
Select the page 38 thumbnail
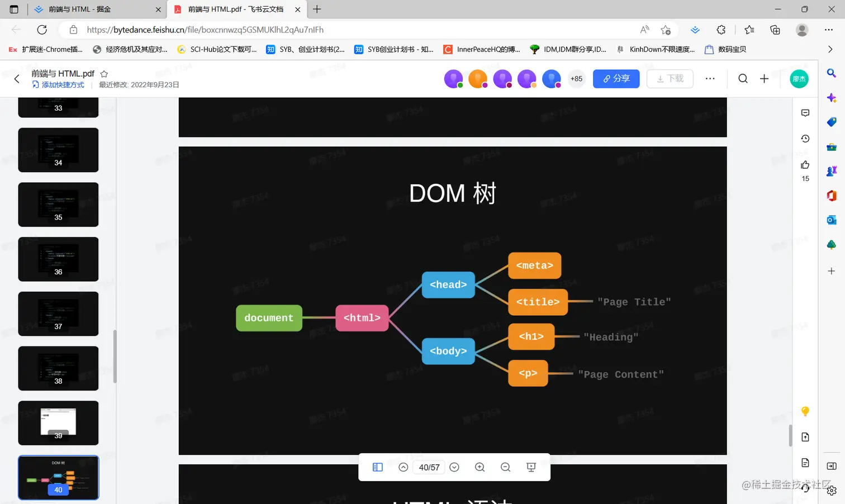[x=58, y=368]
